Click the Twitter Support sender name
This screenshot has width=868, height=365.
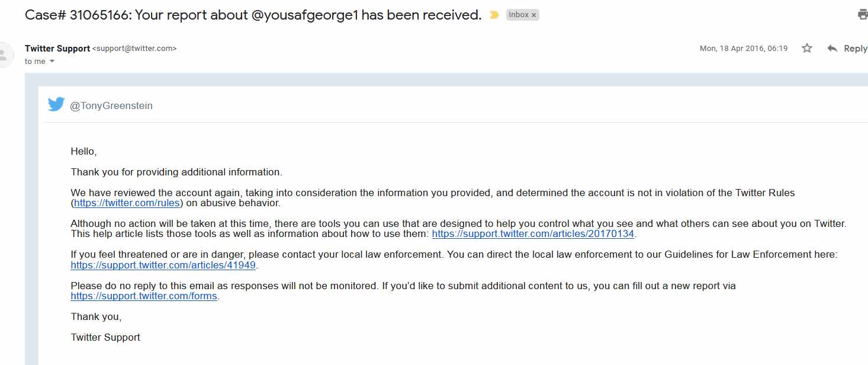[x=57, y=49]
